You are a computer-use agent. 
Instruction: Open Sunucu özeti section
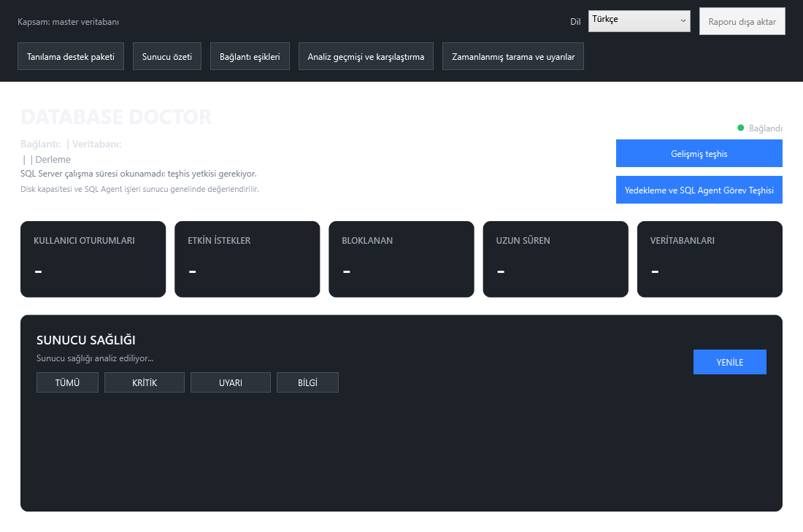click(167, 56)
